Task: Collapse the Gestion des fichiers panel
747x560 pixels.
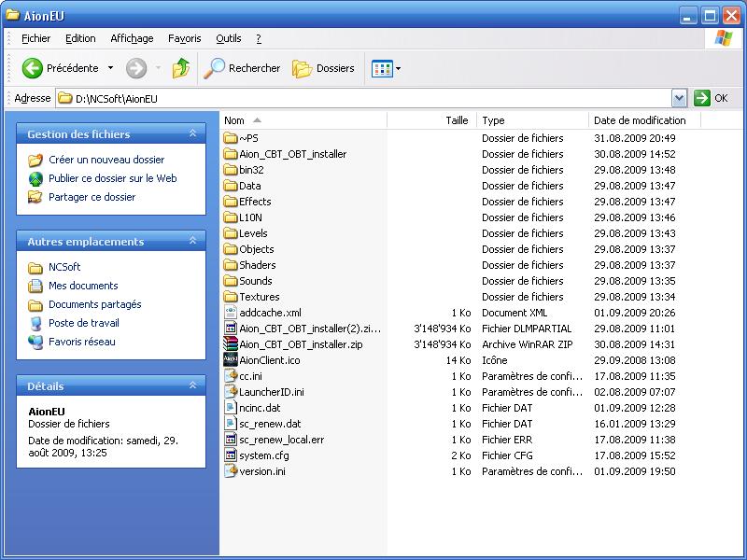Action: click(x=193, y=133)
